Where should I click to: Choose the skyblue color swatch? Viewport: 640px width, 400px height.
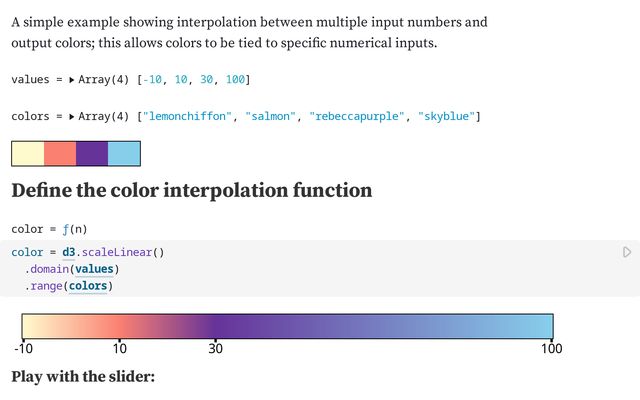[x=124, y=153]
